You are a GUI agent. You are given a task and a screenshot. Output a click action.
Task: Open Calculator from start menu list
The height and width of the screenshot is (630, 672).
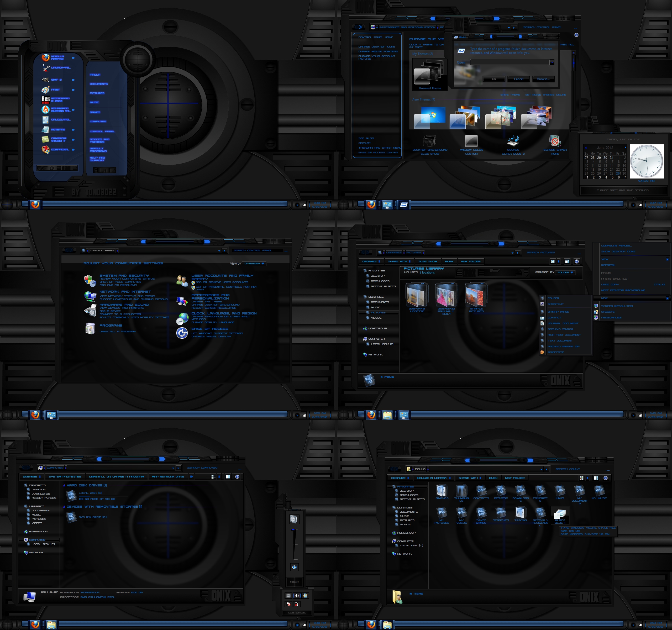pos(60,120)
